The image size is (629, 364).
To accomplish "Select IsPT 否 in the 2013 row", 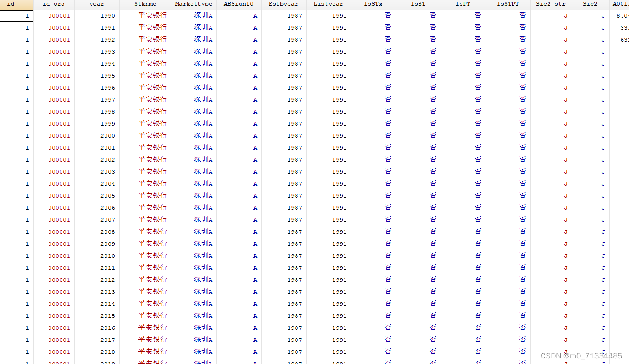I will coord(463,292).
